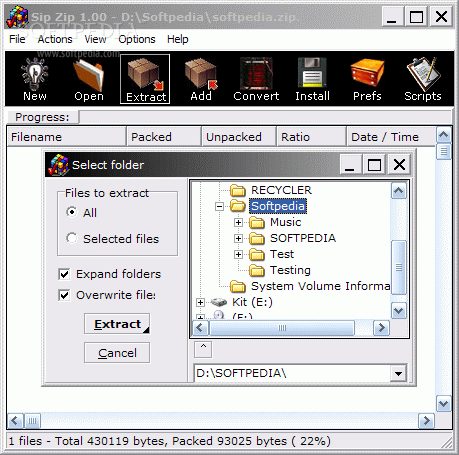The width and height of the screenshot is (459, 455).
Task: Click the Kit (E:) drive icon
Action: pos(219,302)
